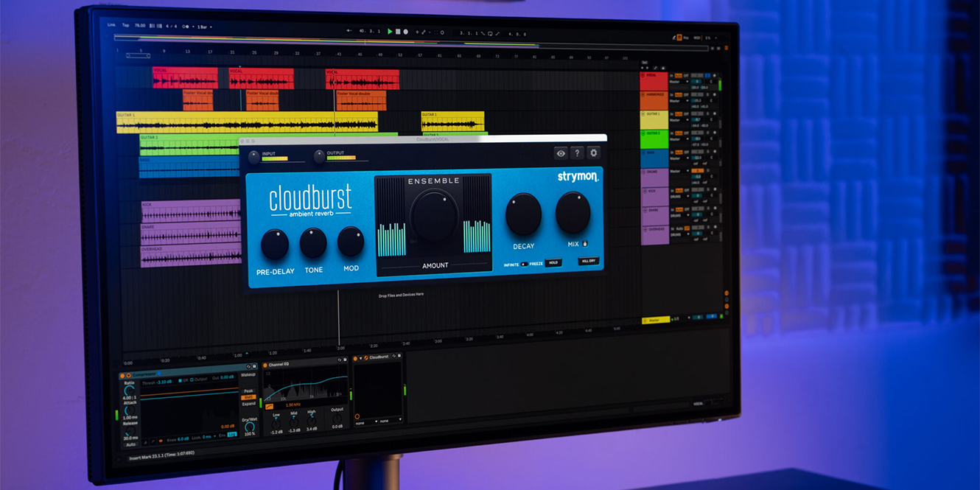Click the 76.00 tempo field
The height and width of the screenshot is (490, 980).
pyautogui.click(x=140, y=26)
